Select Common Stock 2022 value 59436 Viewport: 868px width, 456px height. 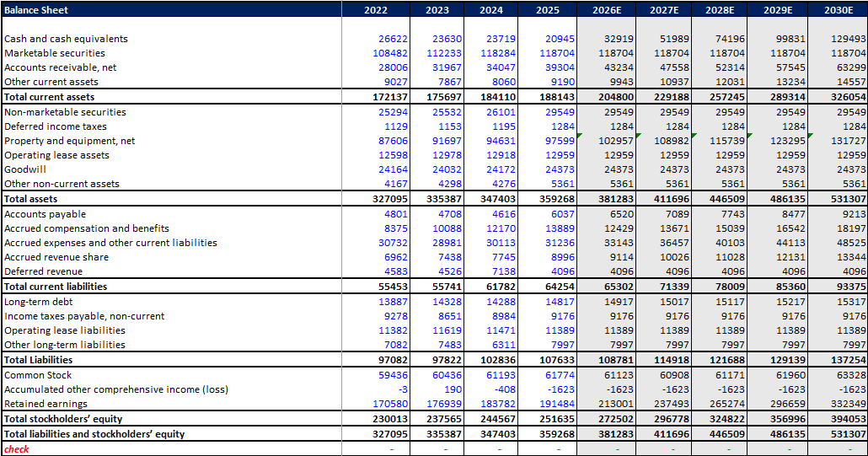coord(393,375)
